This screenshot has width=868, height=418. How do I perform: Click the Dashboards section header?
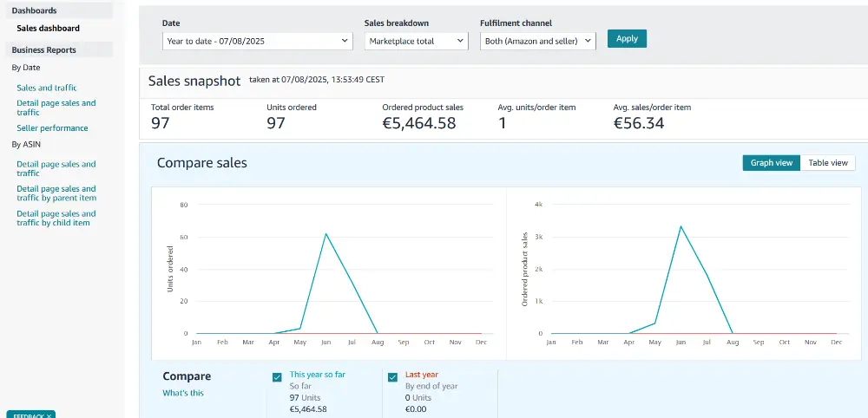pos(60,10)
